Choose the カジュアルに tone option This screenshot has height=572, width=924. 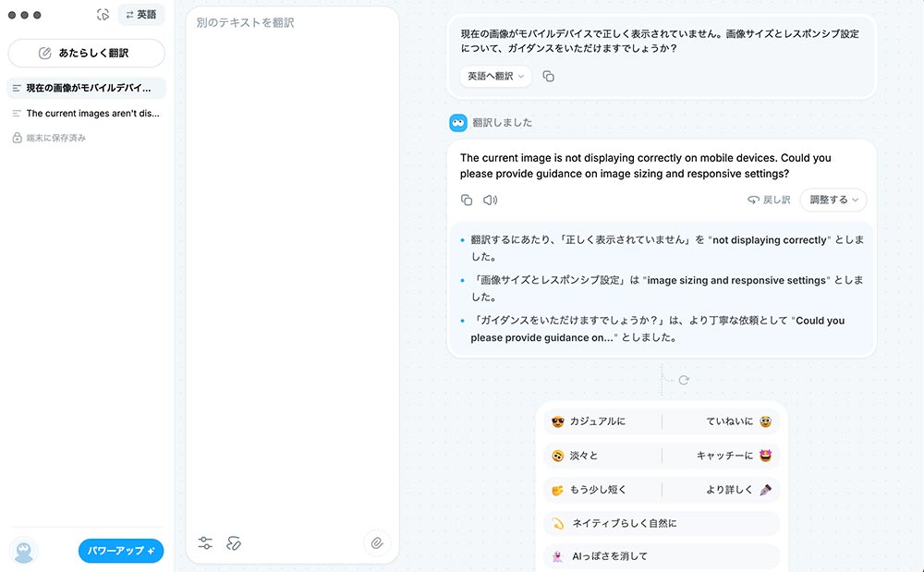[x=597, y=421]
